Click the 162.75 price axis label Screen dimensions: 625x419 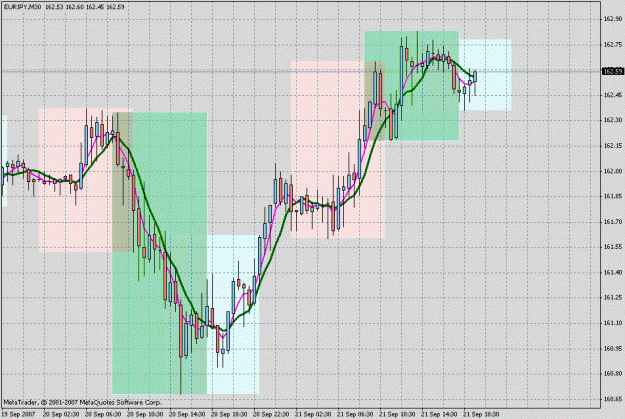(613, 45)
